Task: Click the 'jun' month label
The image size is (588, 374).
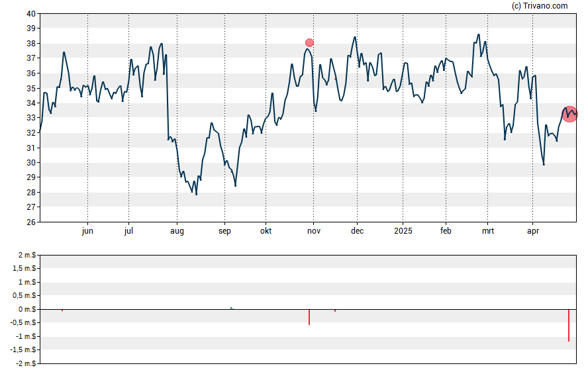Action: point(87,231)
